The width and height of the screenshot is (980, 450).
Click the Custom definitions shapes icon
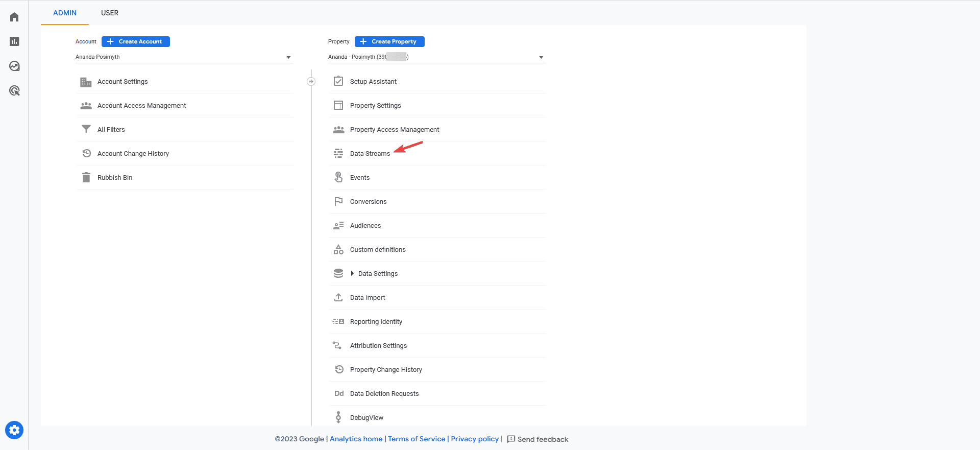[x=338, y=249]
